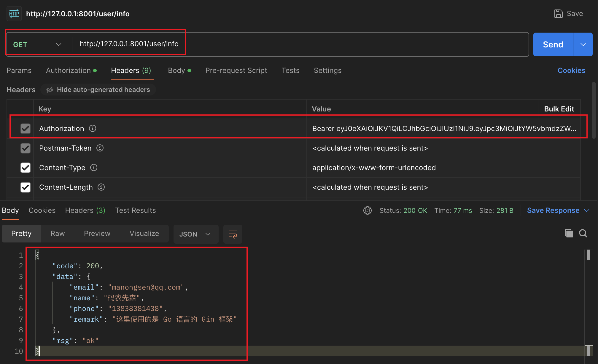The image size is (598, 364).
Task: Click Content-Length calculated value cell
Action: coord(443,187)
